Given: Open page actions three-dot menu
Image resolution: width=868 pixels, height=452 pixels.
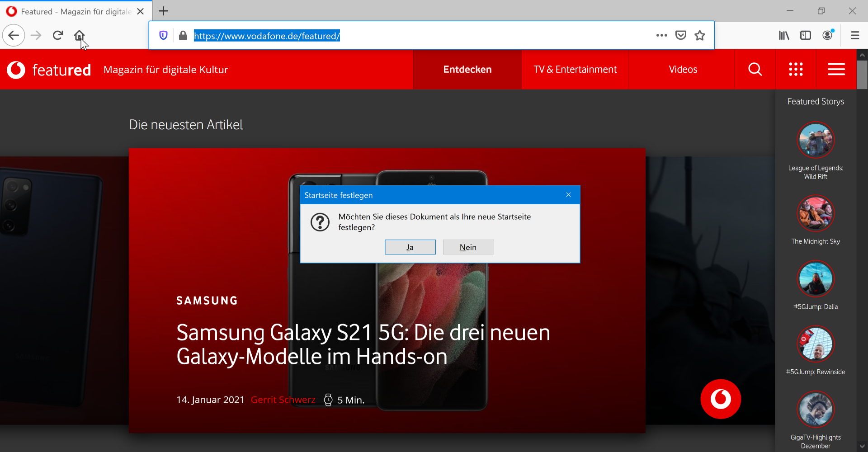Looking at the screenshot, I should (x=661, y=35).
